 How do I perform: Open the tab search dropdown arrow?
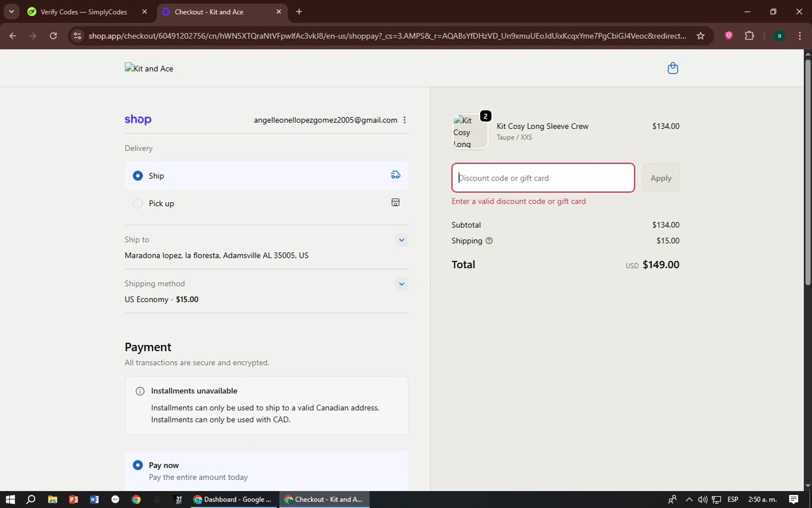11,11
